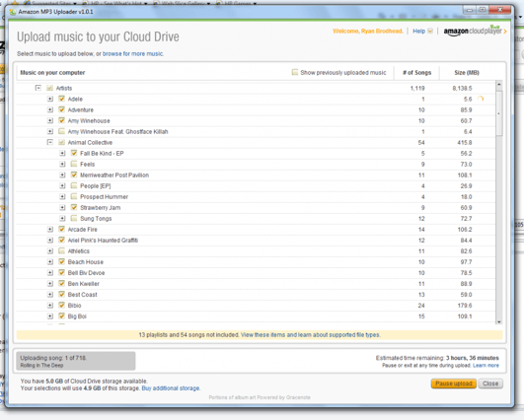Uncheck Merriweather Post Pavilion checkbox
Image resolution: width=524 pixels, height=420 pixels.
(x=74, y=175)
